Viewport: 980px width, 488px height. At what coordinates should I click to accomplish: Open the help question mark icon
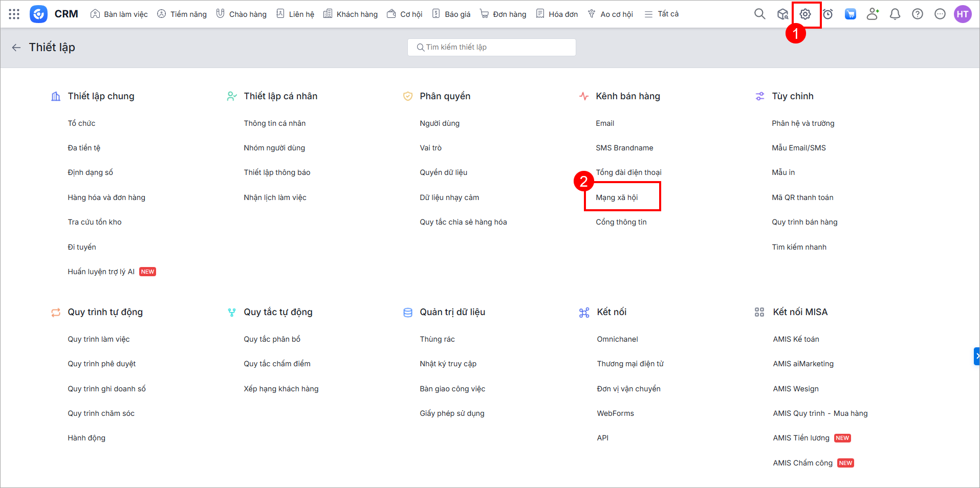click(x=917, y=14)
